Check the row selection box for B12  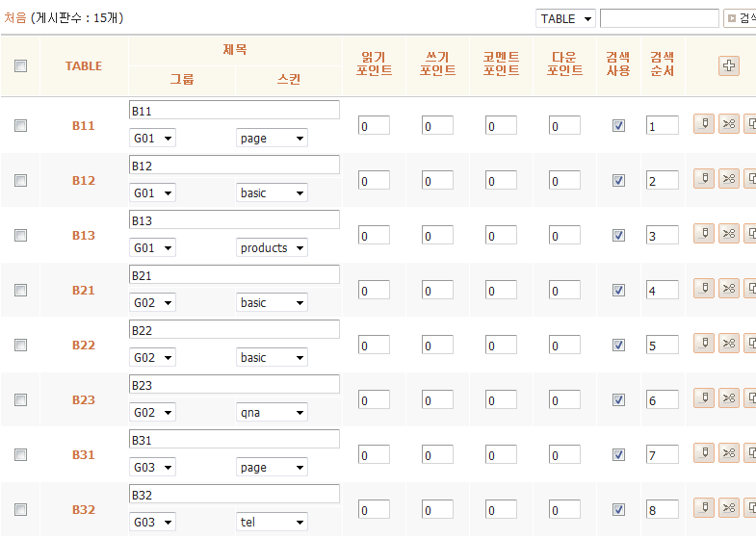coord(21,180)
